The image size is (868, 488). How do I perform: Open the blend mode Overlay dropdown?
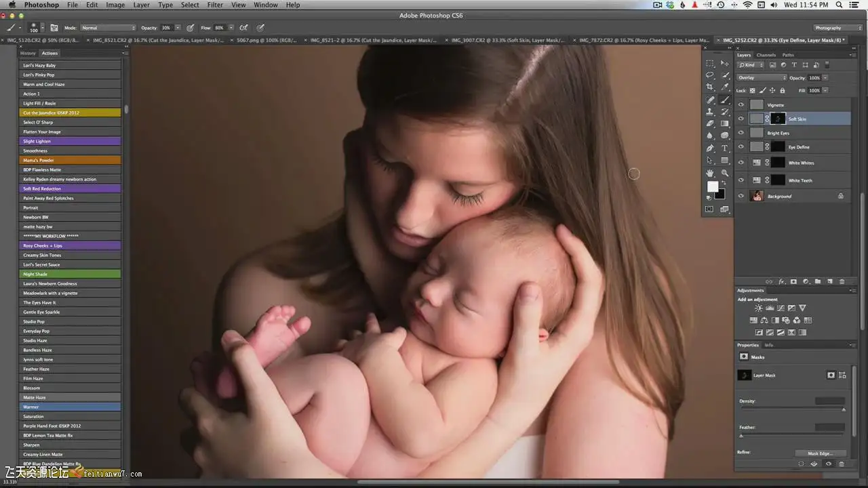click(x=762, y=77)
